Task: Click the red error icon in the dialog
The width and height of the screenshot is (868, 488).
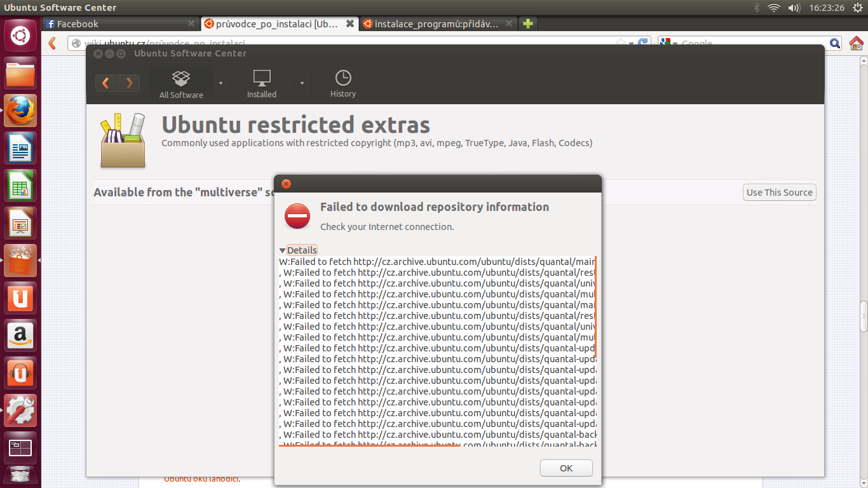Action: [x=297, y=216]
